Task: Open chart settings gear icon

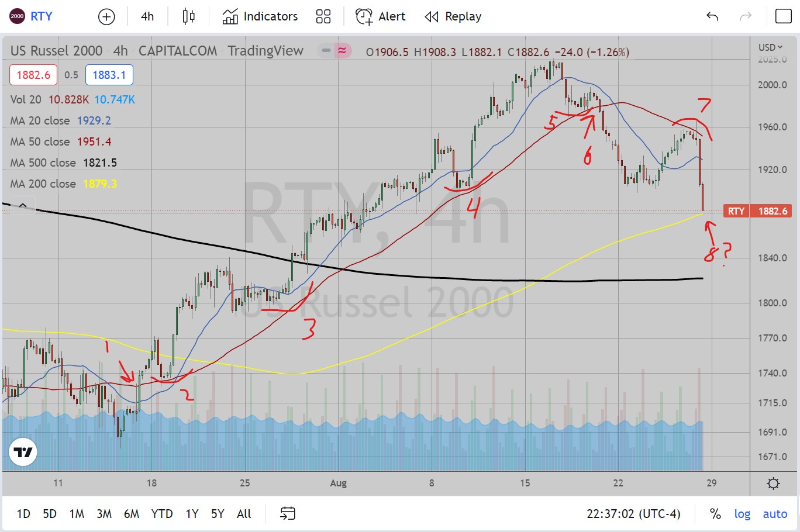Action: coord(773,483)
